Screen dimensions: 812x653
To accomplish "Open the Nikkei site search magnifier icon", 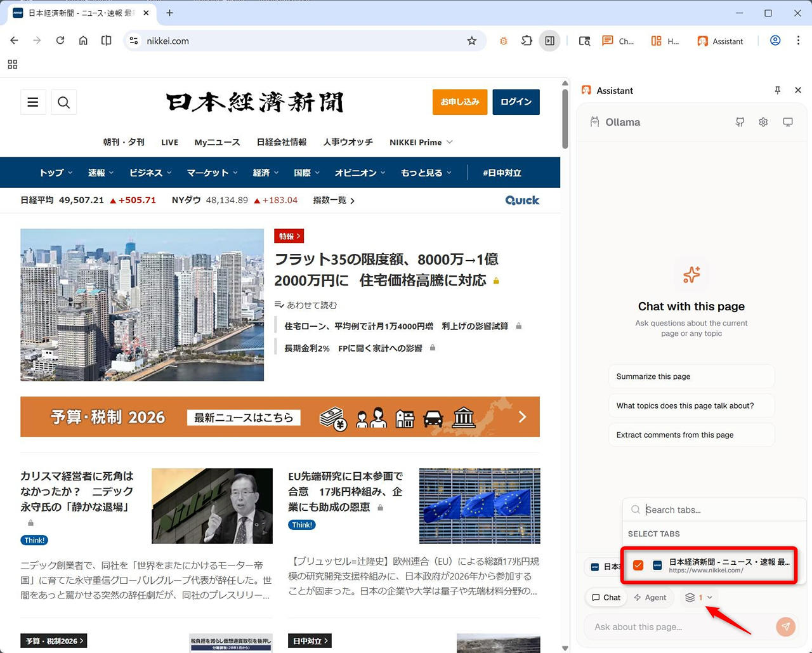I will coord(63,102).
